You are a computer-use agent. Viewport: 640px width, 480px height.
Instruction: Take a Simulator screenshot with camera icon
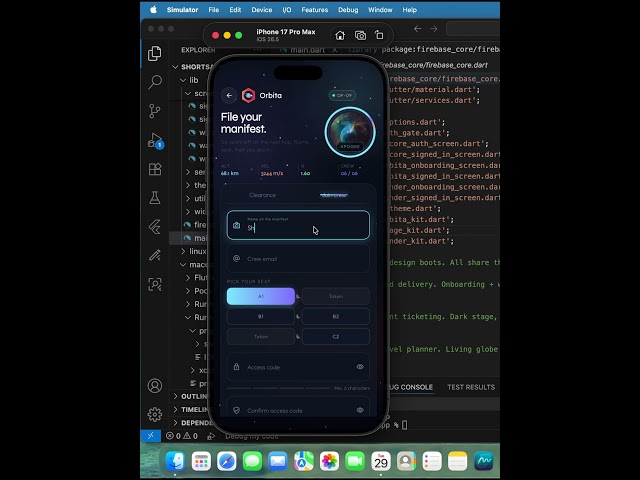(x=360, y=36)
